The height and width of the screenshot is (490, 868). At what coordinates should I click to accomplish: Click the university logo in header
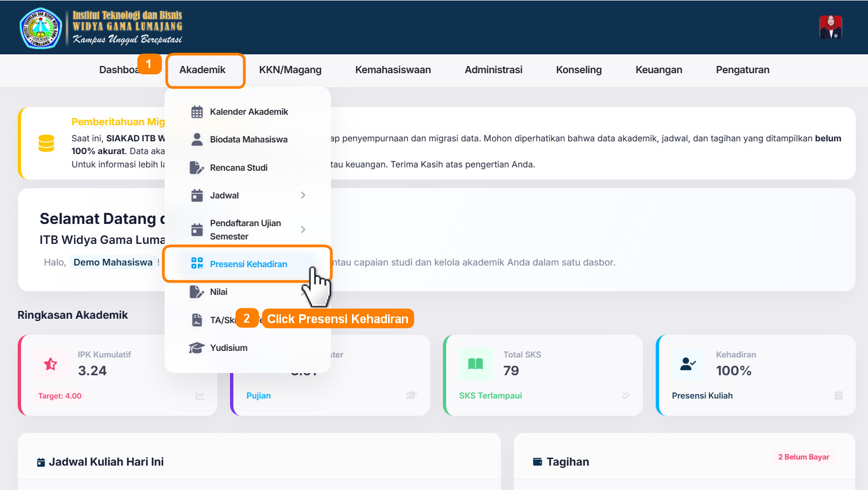40,28
